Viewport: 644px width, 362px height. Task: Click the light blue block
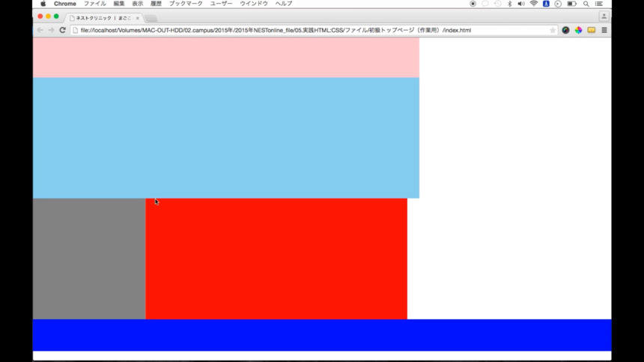click(226, 138)
